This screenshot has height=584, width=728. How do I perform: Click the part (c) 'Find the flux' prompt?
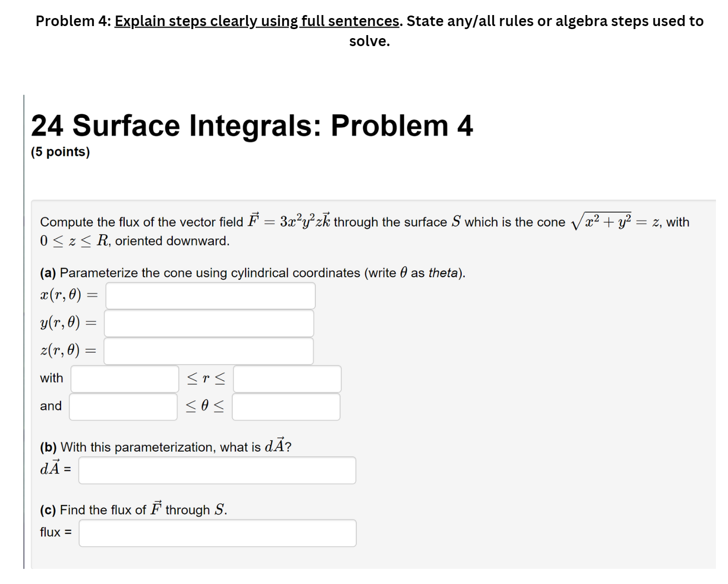coord(132,509)
